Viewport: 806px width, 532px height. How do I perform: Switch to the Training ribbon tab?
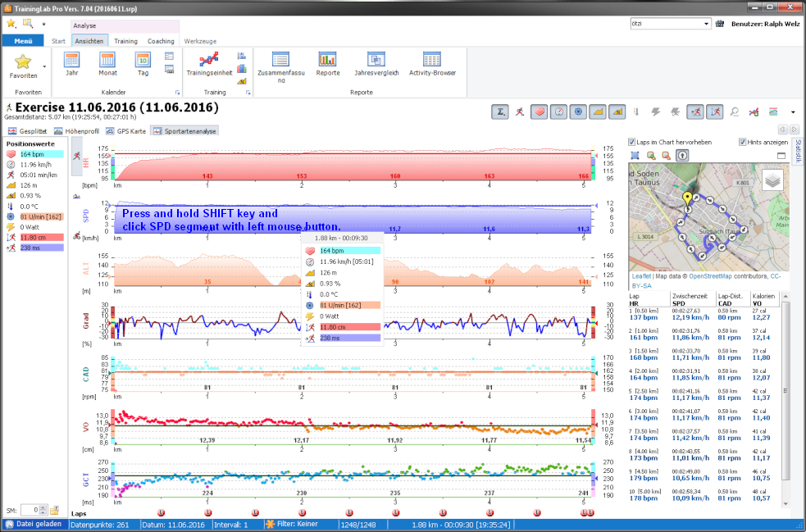(x=126, y=41)
